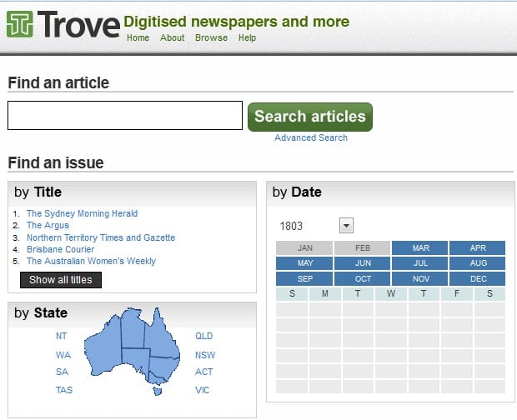Choose SA state link

[62, 372]
